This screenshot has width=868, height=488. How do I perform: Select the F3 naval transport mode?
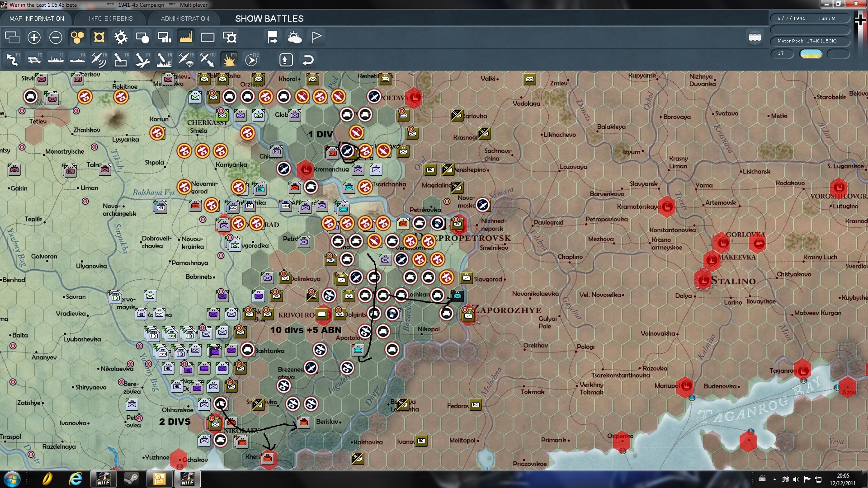pos(56,60)
